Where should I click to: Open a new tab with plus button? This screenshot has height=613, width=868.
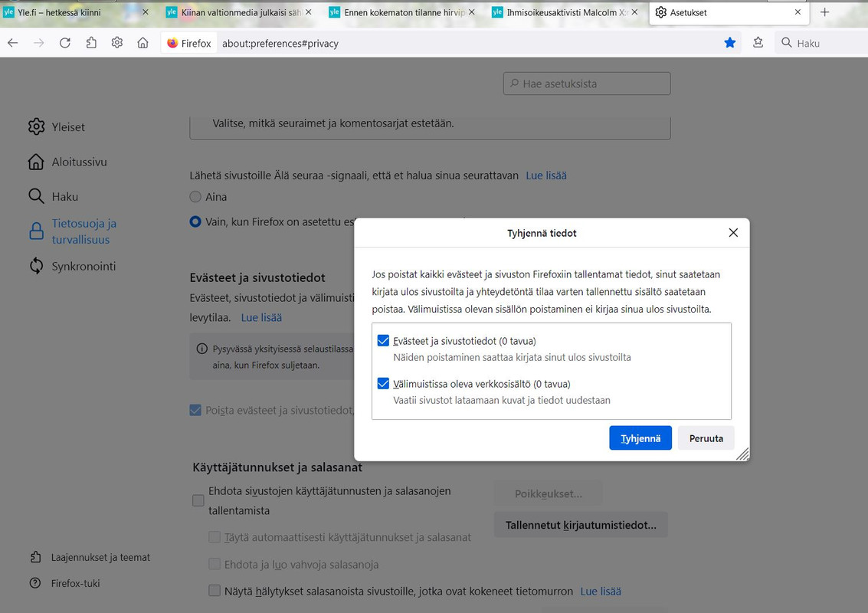pyautogui.click(x=825, y=12)
